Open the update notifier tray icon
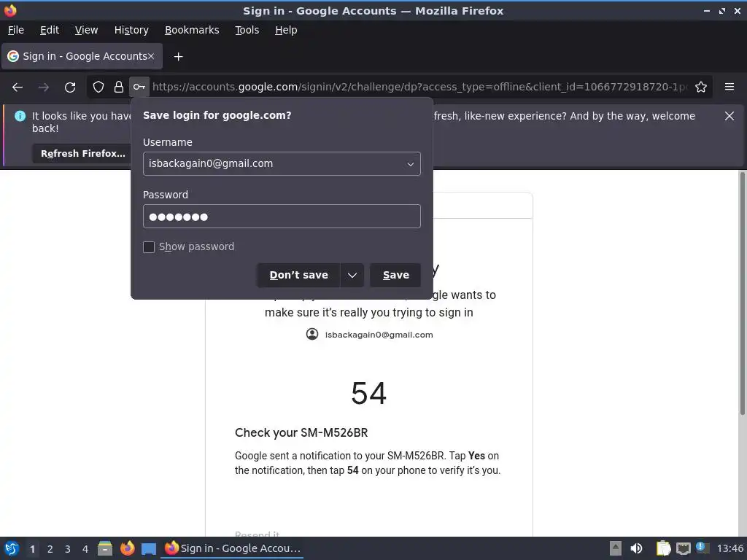Viewport: 747px width, 560px height. click(x=702, y=548)
